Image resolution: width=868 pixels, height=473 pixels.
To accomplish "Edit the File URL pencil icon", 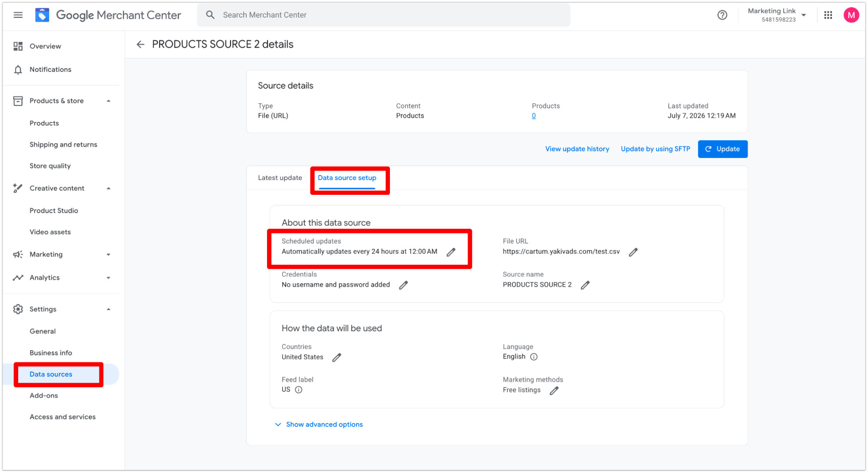I will [x=633, y=252].
